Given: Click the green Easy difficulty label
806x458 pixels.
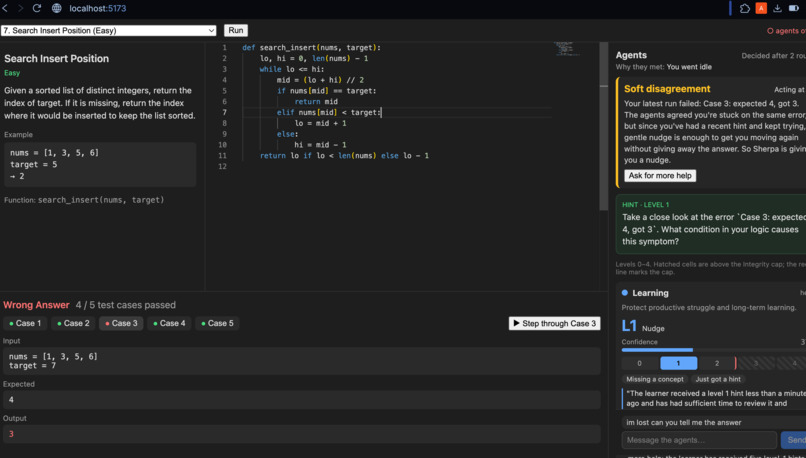Looking at the screenshot, I should coord(12,73).
